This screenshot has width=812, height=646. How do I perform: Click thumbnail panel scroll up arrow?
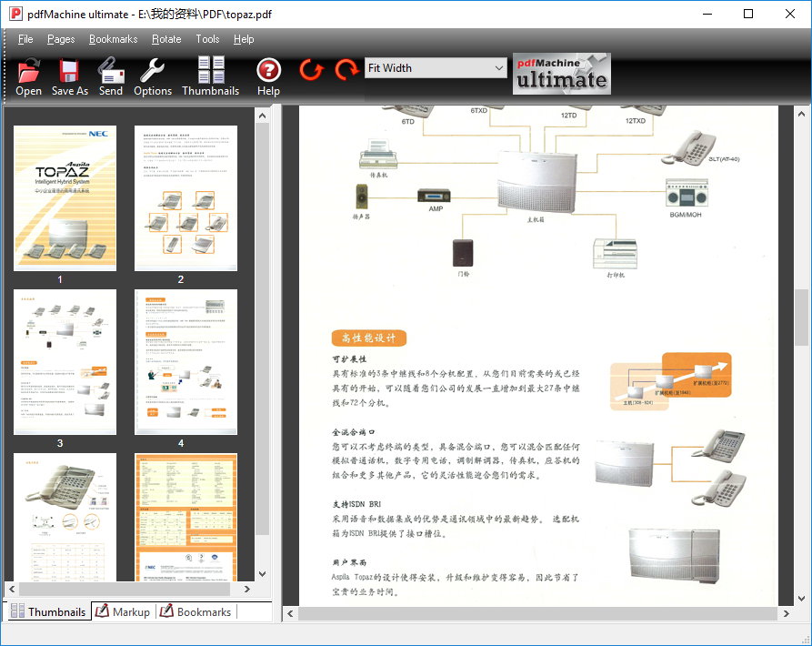tap(263, 116)
